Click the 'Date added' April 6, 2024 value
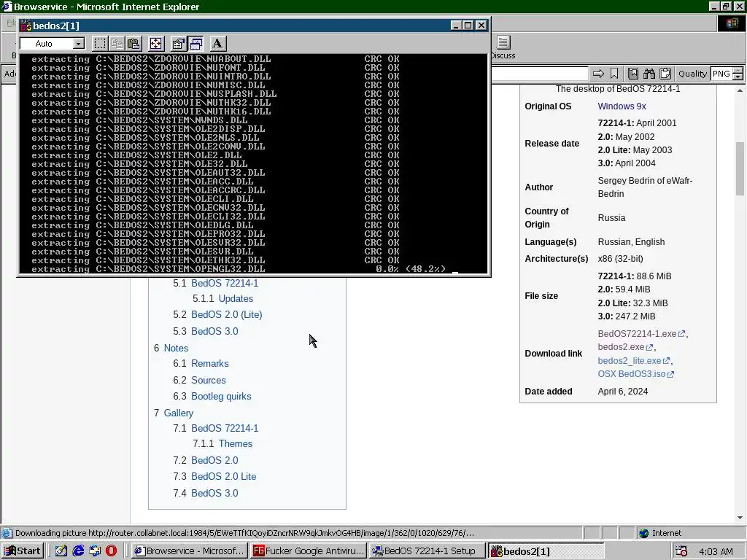Screen dimensions: 747x560 pyautogui.click(x=623, y=392)
